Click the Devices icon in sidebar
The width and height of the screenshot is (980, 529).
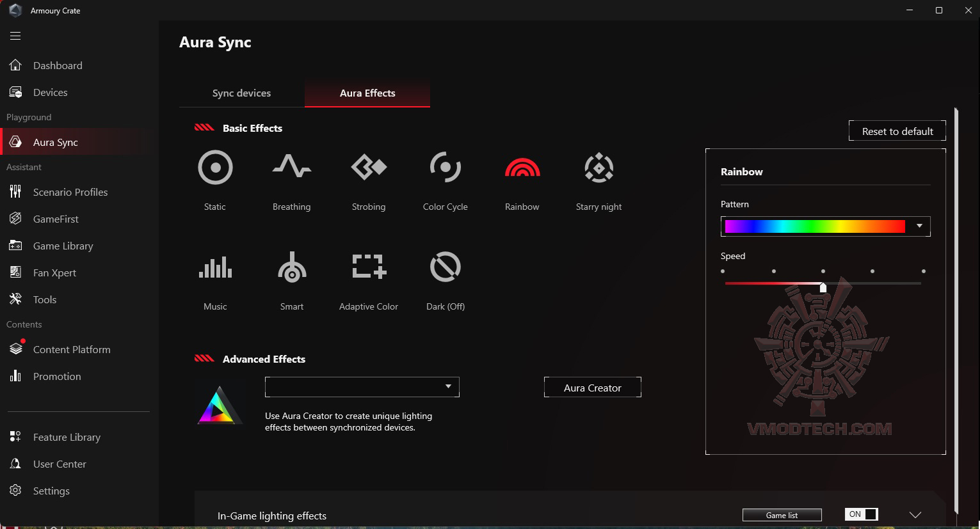point(15,92)
